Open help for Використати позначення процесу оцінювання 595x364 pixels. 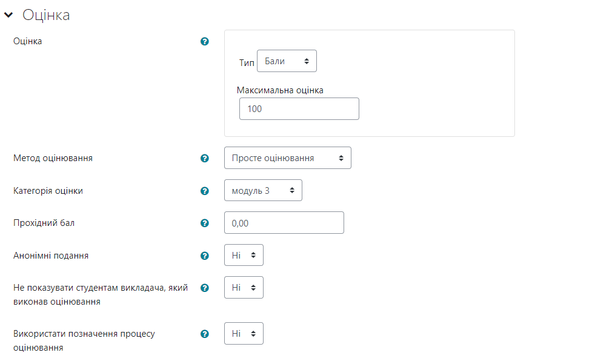tap(205, 334)
